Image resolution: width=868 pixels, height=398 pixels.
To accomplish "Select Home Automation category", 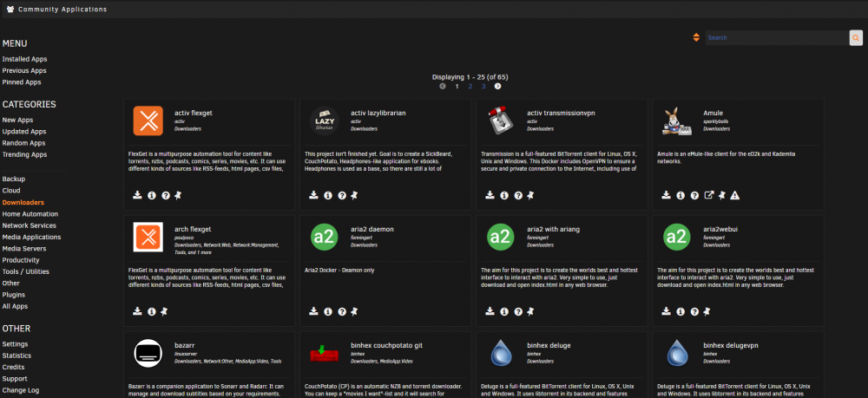I will click(x=30, y=214).
